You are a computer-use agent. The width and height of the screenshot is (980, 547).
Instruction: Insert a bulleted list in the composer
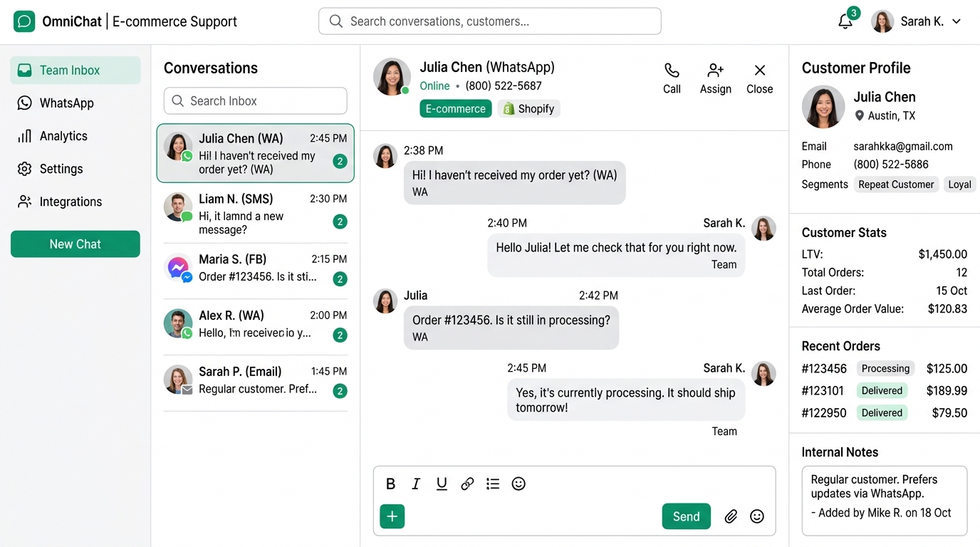493,484
